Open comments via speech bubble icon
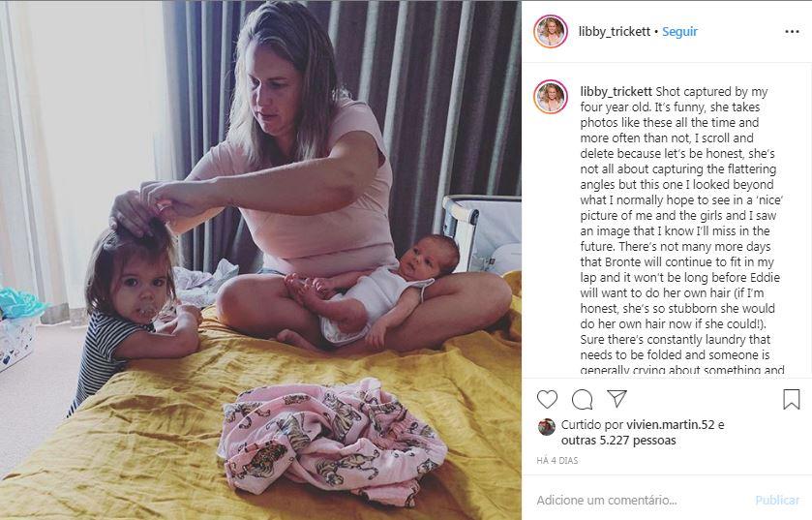812x520 pixels. tap(582, 399)
